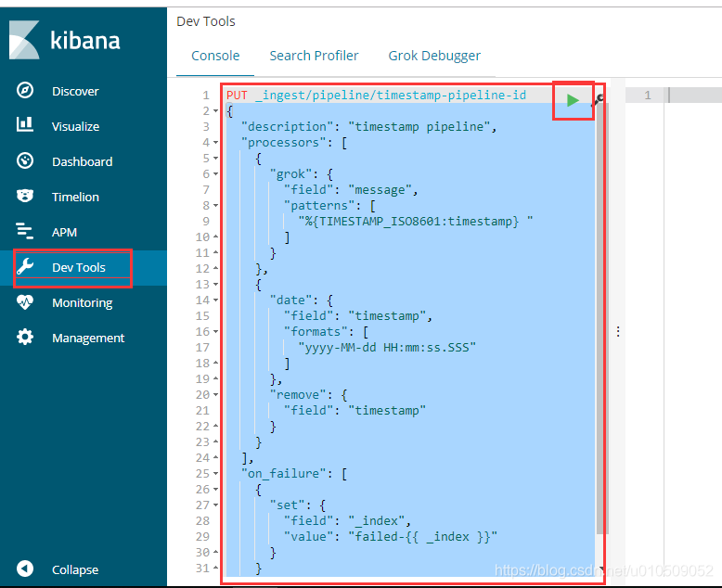722x588 pixels.
Task: Open Visualize bar chart icon
Action: coord(25,124)
